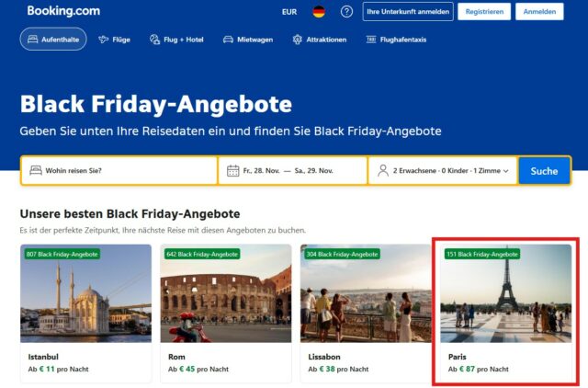Screen dimensions: 588x388
Task: Click the Anmelden button
Action: tap(539, 12)
